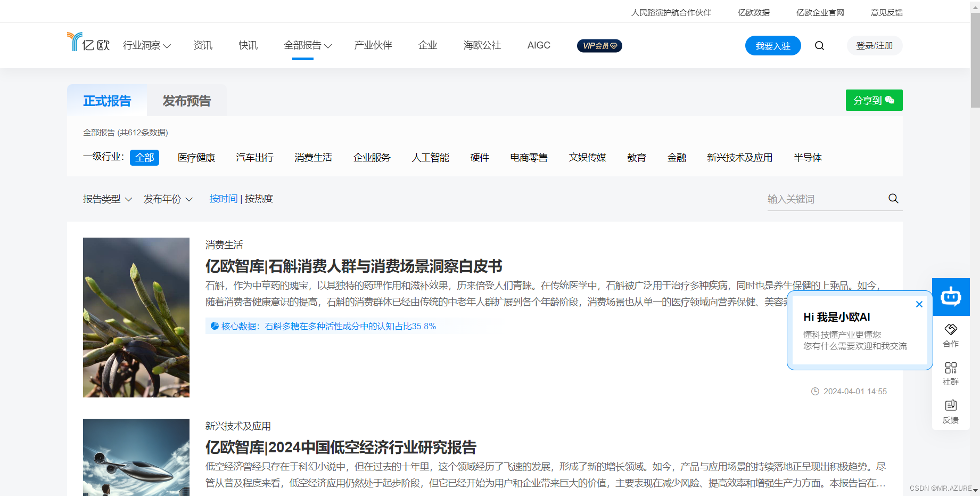The image size is (980, 496).
Task: Click the 新兴技术及应用 tag above second report
Action: (238, 426)
